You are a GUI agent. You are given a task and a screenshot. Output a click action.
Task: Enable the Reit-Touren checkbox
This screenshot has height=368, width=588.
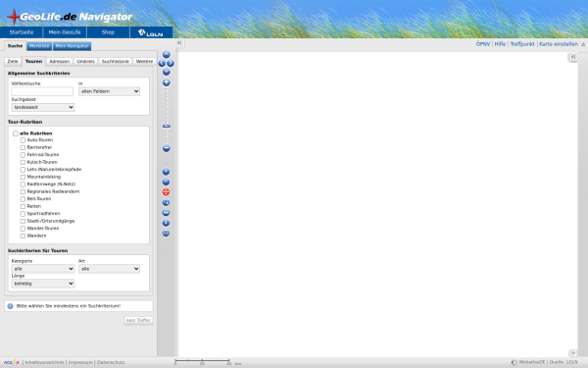(23, 199)
